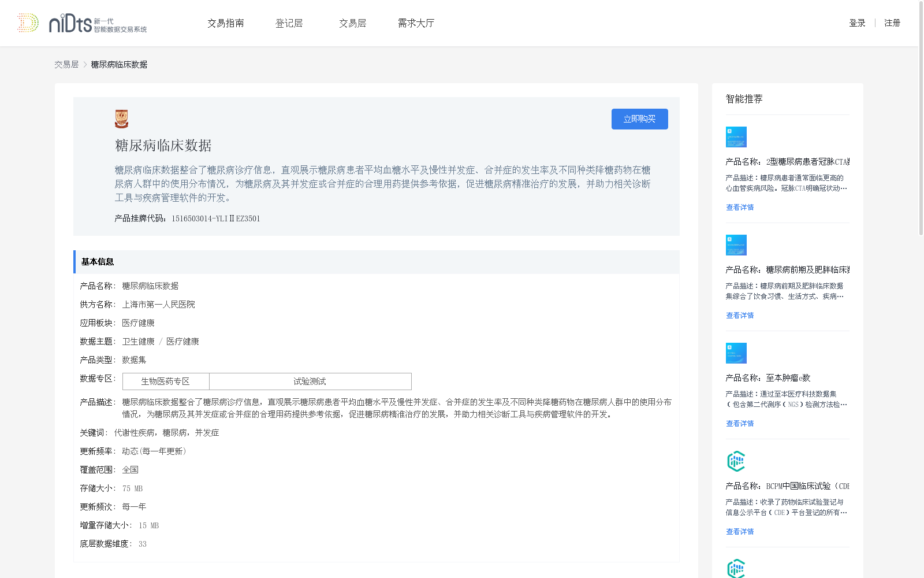Click the 基本信息 section header

click(x=377, y=262)
